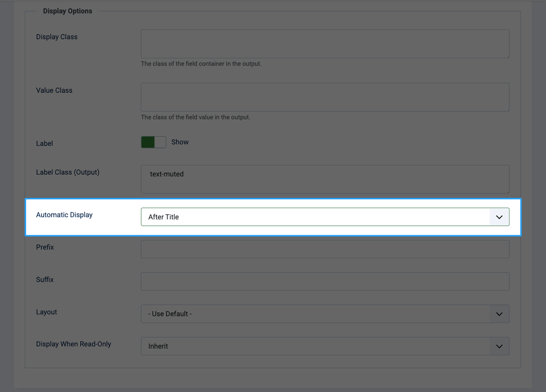Click the Suffix field label
Image resolution: width=546 pixels, height=392 pixels.
pos(45,280)
